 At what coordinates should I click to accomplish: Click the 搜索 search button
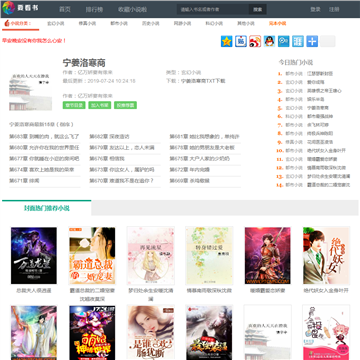click(258, 9)
